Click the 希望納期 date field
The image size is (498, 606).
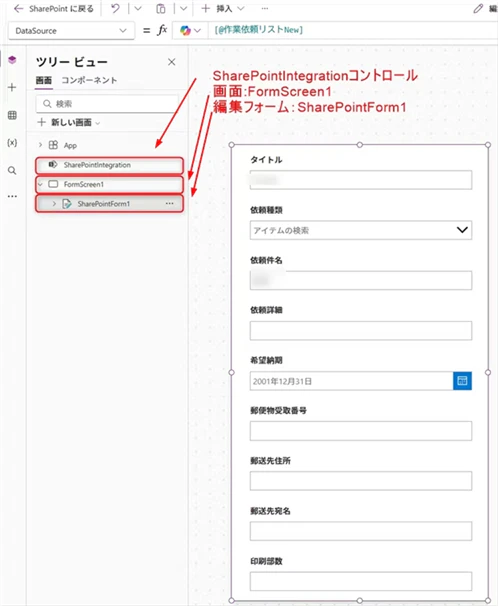[x=351, y=381]
